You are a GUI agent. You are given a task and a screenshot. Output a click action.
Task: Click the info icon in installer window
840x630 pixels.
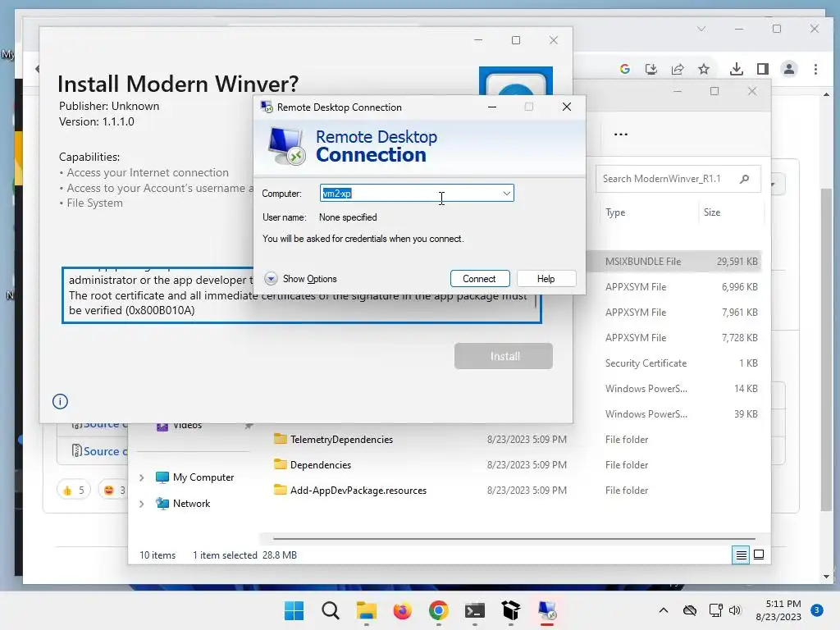60,401
